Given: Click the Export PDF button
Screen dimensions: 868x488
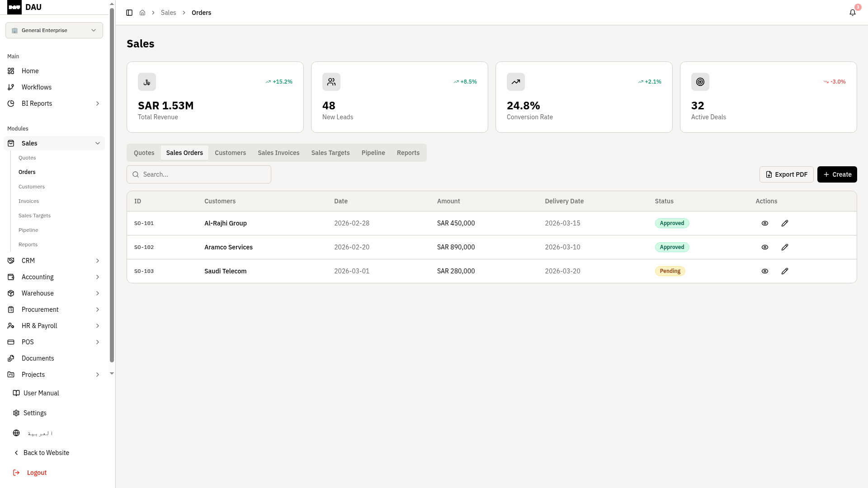Looking at the screenshot, I should coord(786,174).
